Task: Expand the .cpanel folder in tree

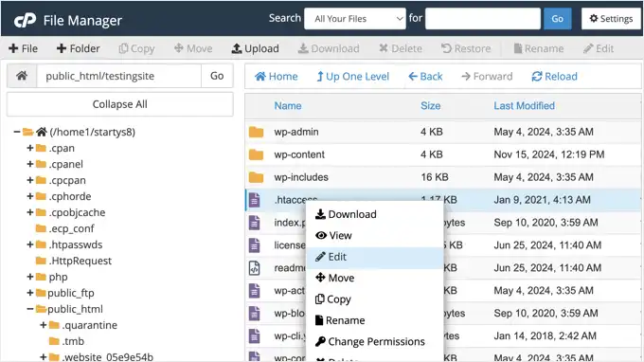Action: 30,164
